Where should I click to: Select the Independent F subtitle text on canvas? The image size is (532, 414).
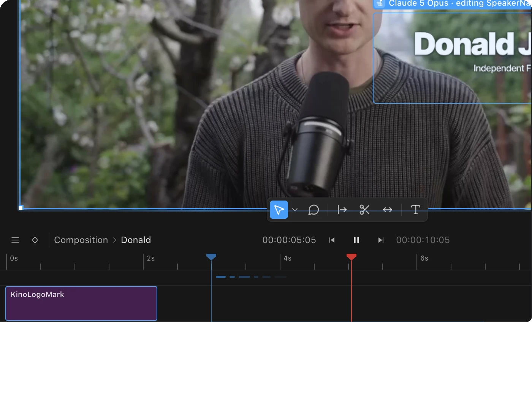pos(502,68)
